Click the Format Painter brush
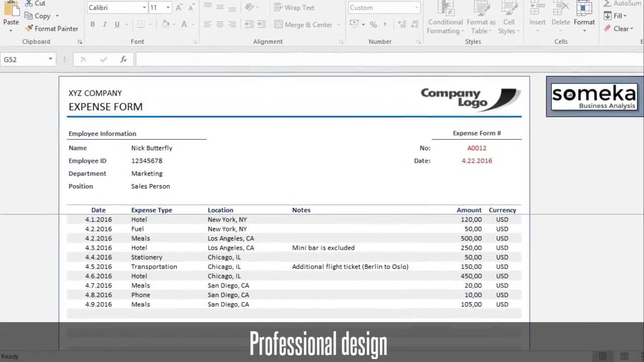644x362 pixels. (x=51, y=29)
